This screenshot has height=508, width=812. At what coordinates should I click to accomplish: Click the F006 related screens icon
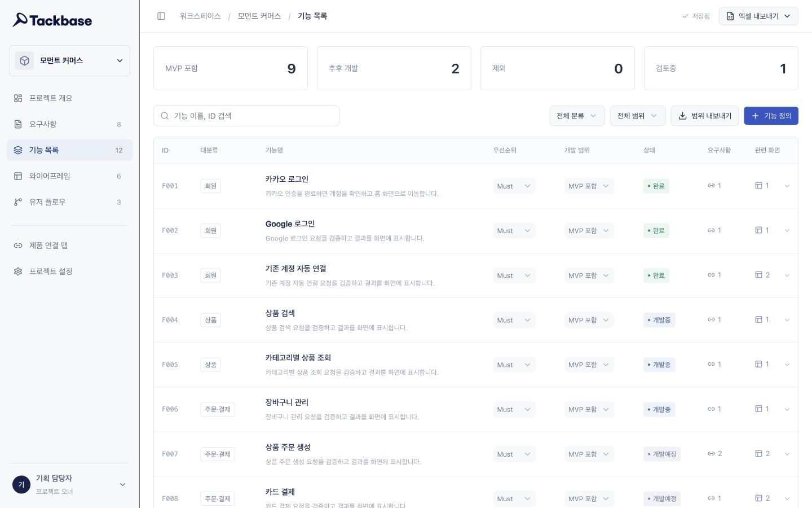(758, 409)
